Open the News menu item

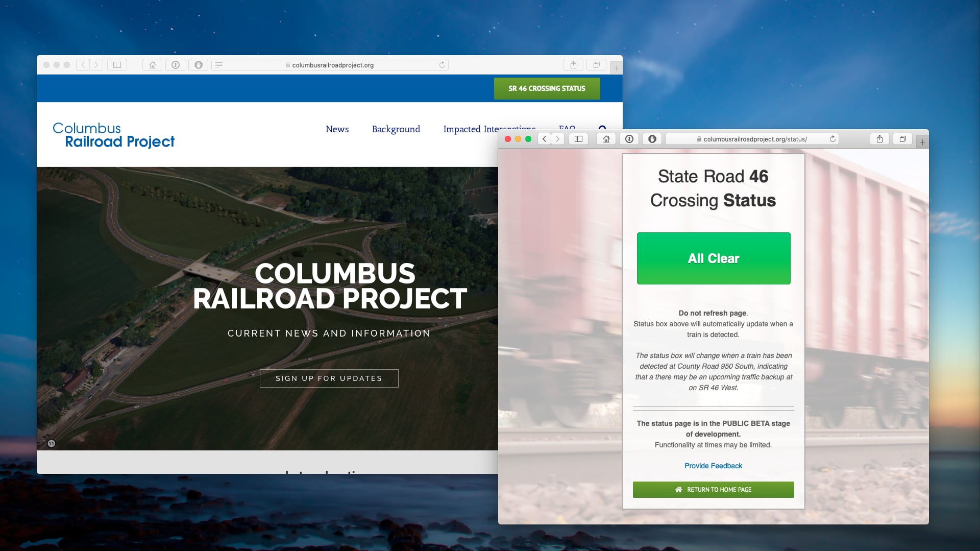pyautogui.click(x=337, y=129)
